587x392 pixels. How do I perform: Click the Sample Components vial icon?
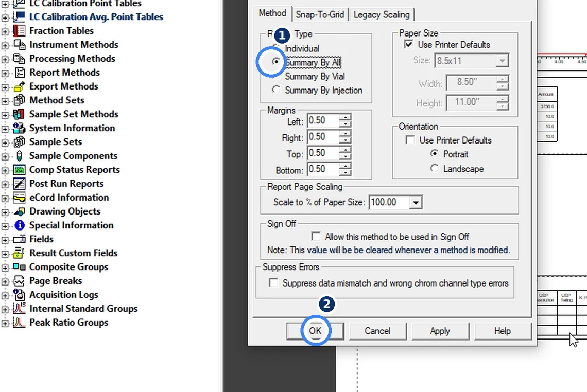click(x=19, y=155)
